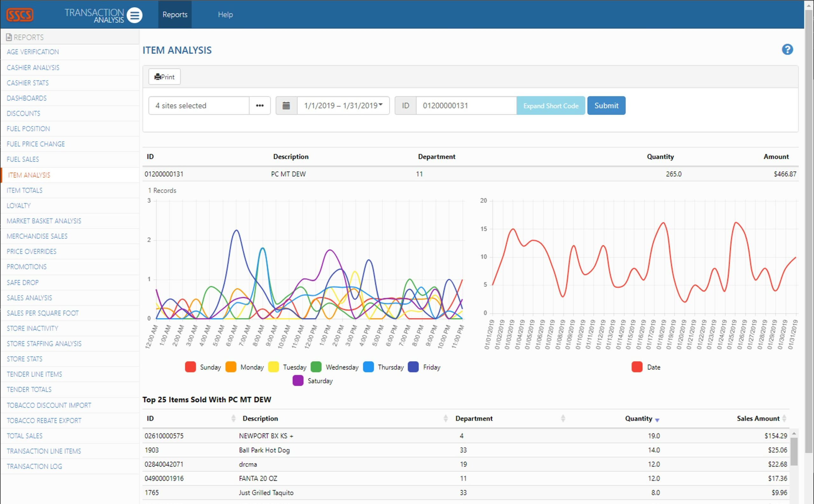Click the red Date legend swatch

[637, 367]
